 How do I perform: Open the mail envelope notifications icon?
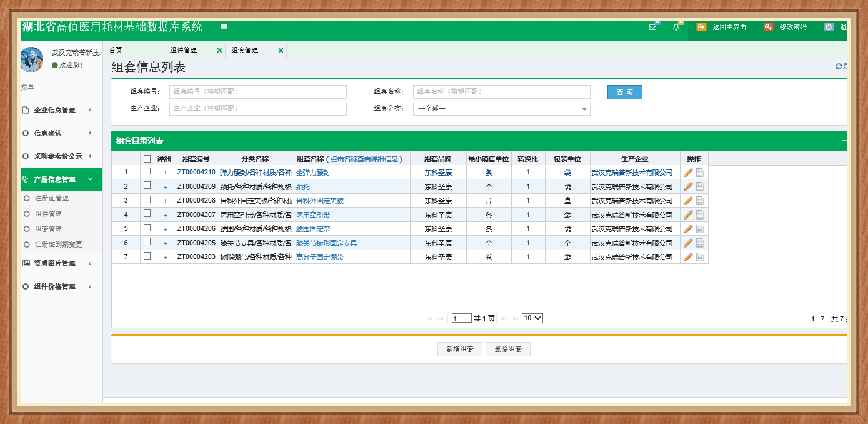[x=652, y=27]
